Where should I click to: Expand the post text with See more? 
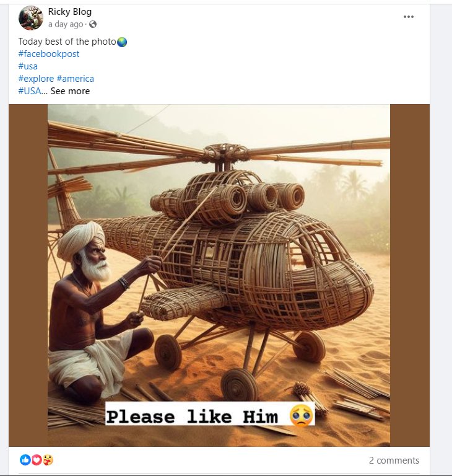tap(70, 91)
